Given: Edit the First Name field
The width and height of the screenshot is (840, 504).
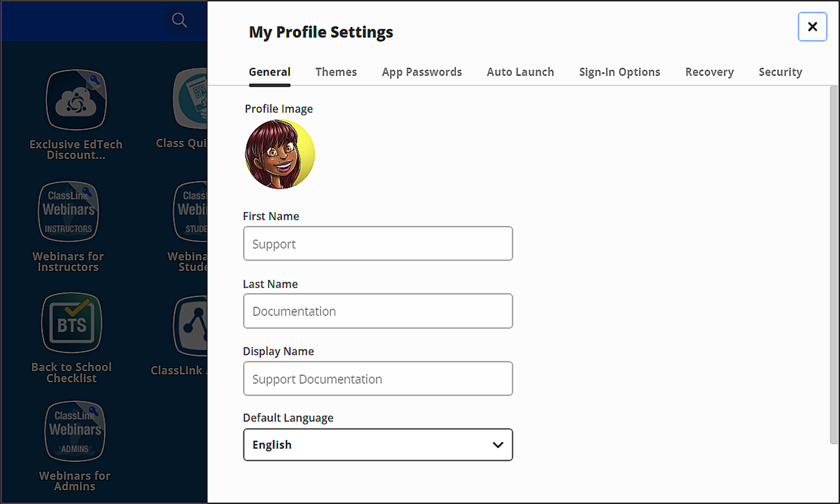Looking at the screenshot, I should tap(378, 243).
